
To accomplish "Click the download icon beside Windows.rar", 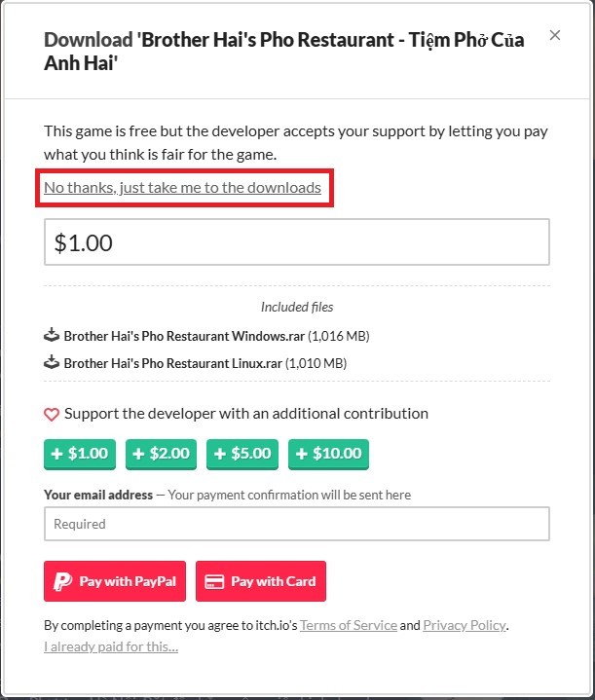I will 53,336.
